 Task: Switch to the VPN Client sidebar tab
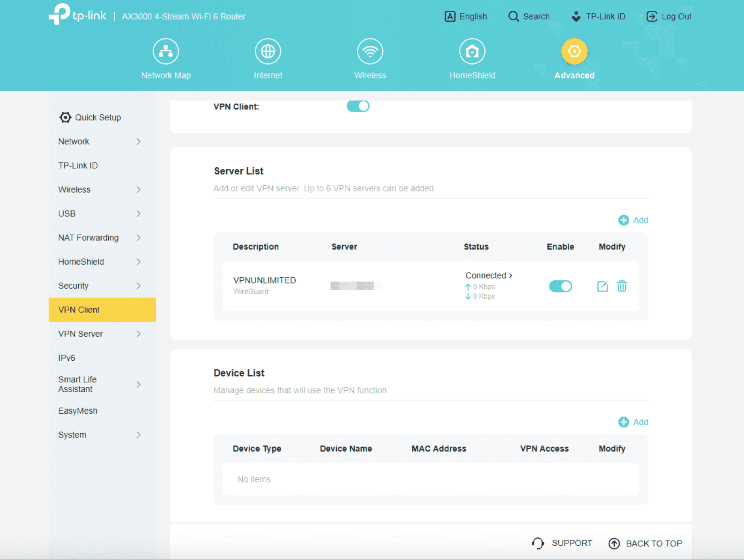click(x=79, y=310)
